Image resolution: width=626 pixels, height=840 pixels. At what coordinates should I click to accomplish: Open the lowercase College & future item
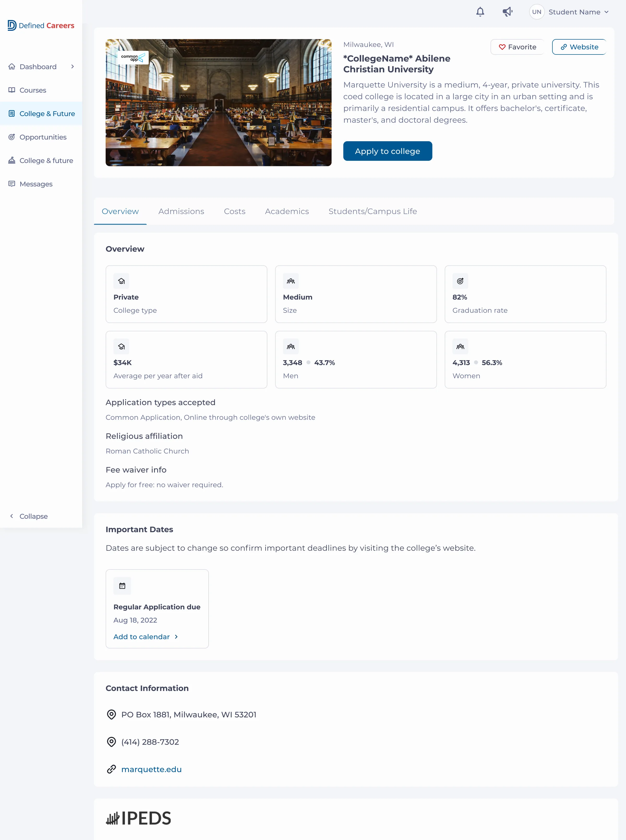click(41, 161)
